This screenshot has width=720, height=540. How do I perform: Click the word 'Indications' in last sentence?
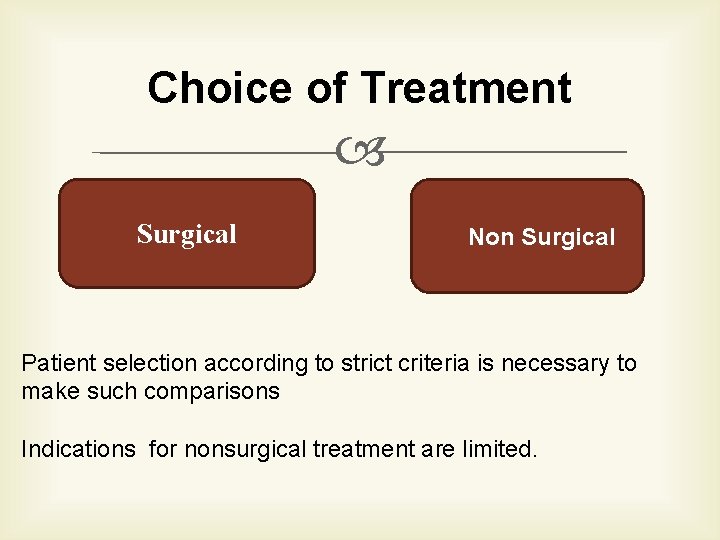pos(78,449)
